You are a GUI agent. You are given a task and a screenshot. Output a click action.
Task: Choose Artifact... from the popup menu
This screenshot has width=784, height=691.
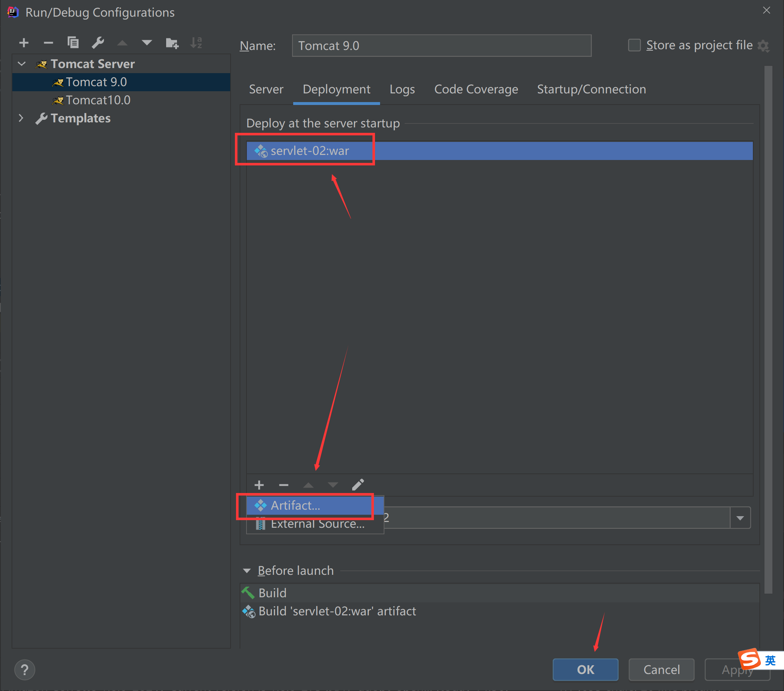(x=295, y=505)
